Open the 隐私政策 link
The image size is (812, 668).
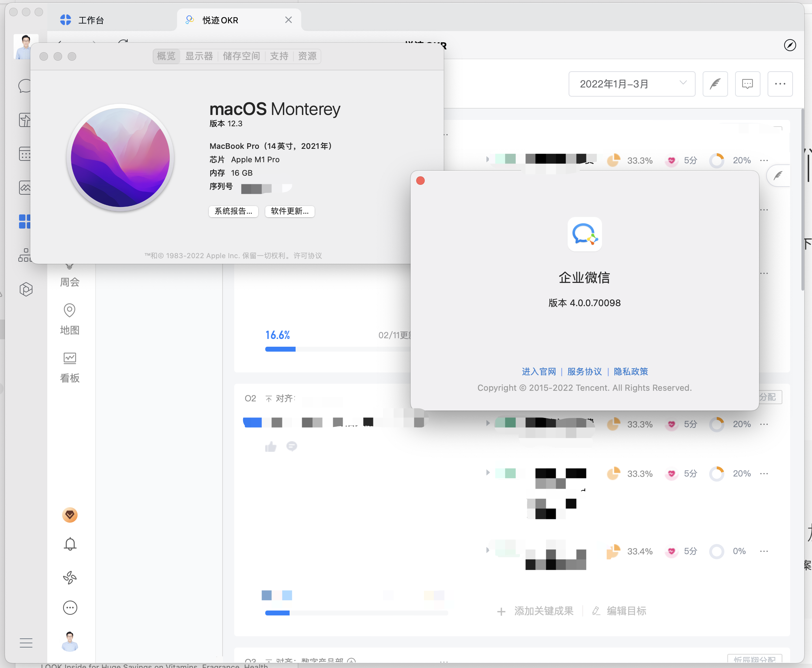click(x=630, y=371)
